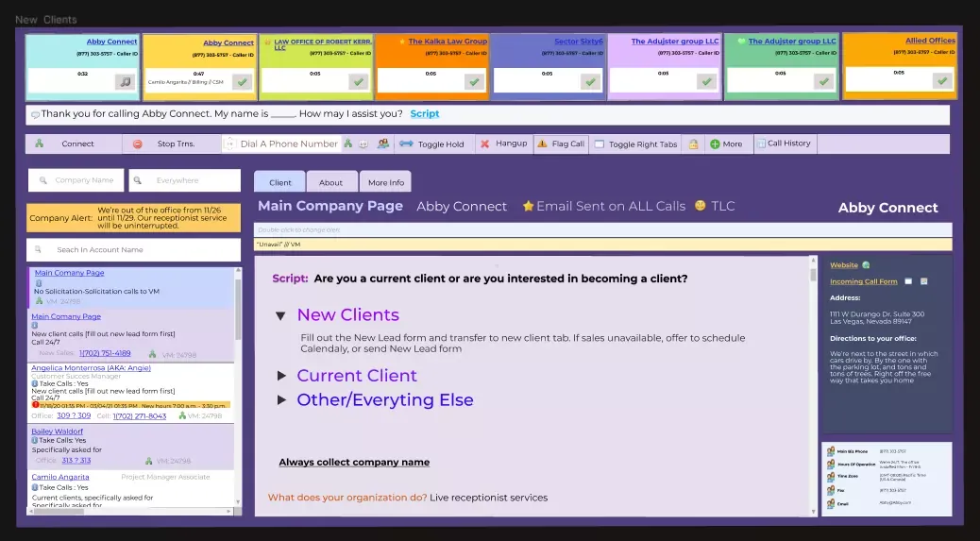Click the padlock icon in toolbar

click(693, 144)
